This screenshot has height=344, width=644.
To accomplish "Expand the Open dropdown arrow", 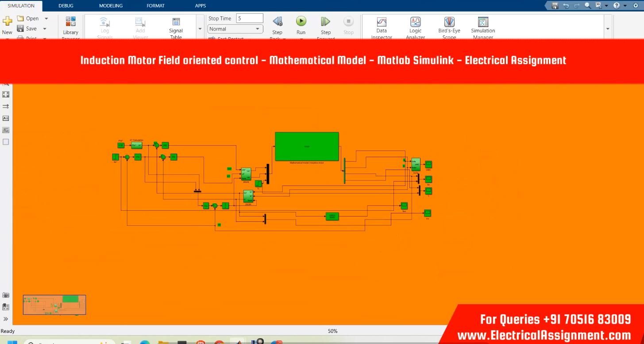I will pos(46,19).
